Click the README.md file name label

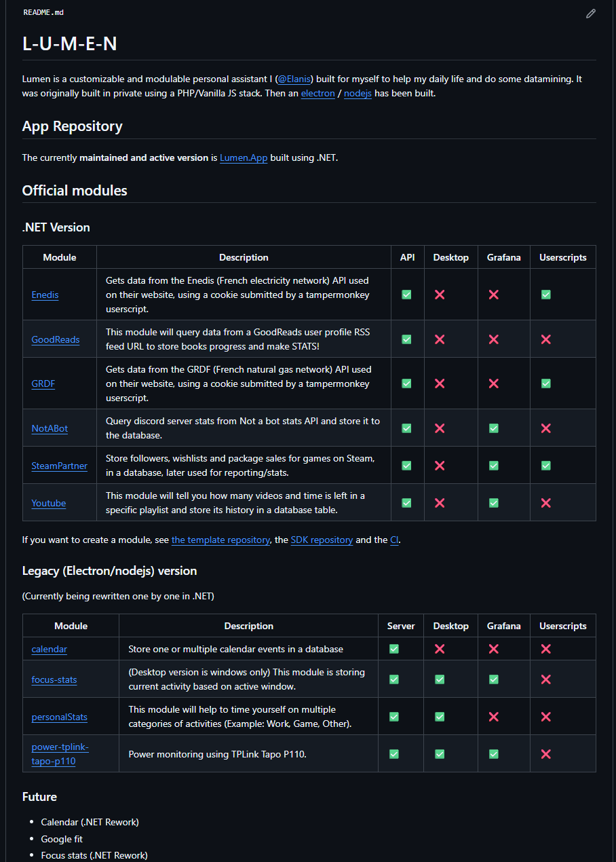tap(43, 13)
